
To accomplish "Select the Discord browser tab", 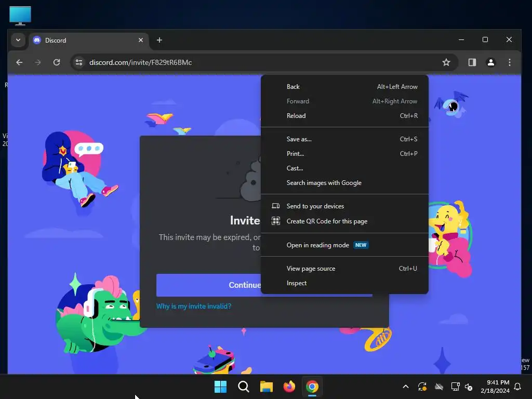I will [88, 40].
